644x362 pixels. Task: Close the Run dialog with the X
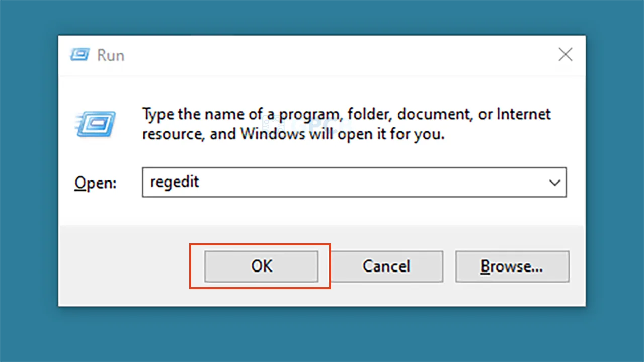566,55
